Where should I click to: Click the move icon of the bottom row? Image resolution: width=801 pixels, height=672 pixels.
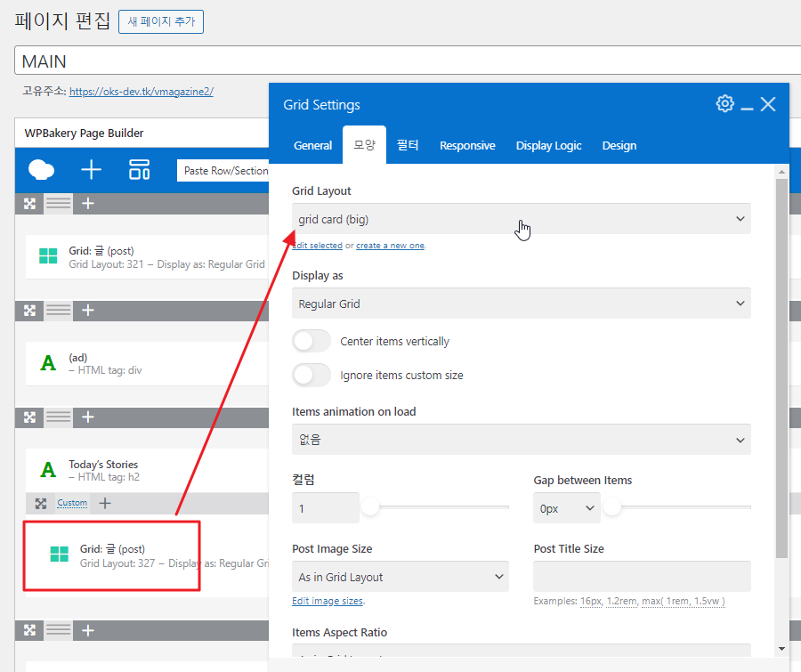pos(29,630)
